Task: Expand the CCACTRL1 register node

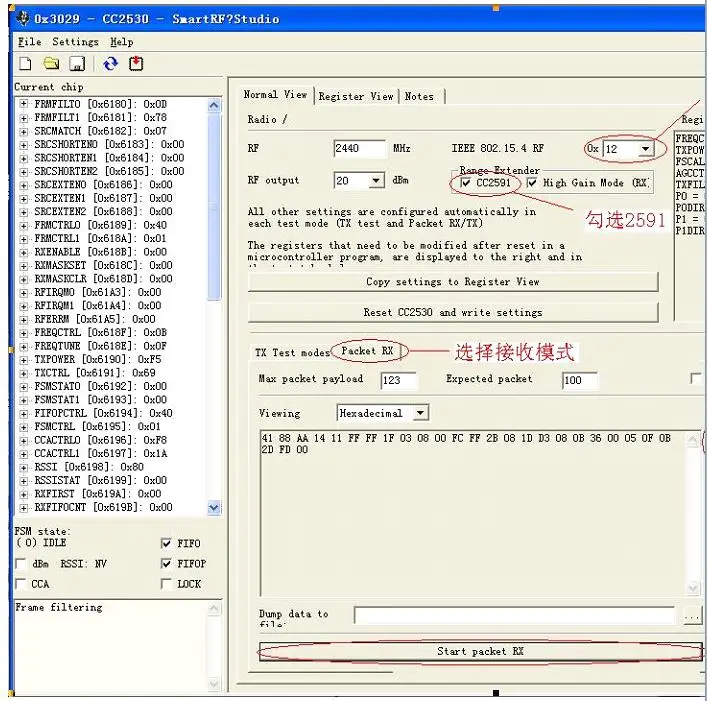Action: pyautogui.click(x=23, y=454)
